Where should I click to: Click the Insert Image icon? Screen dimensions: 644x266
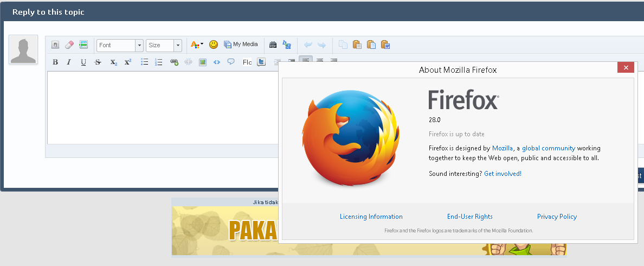point(203,62)
